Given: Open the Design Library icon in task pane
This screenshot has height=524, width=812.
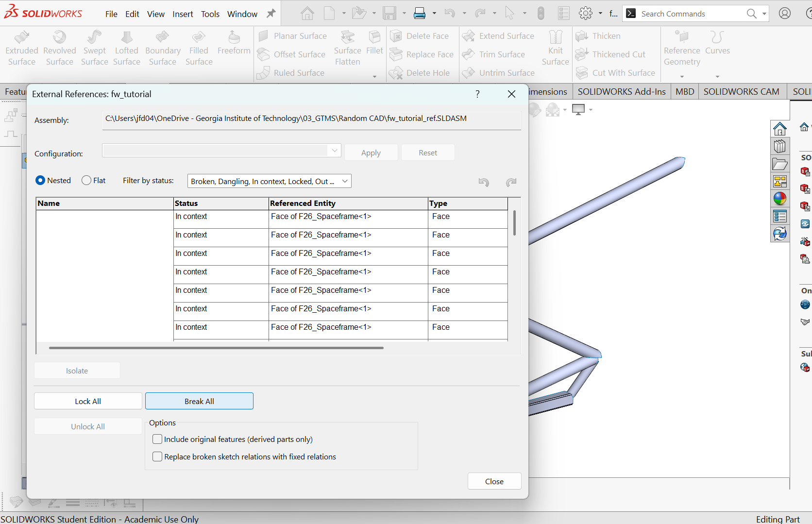Looking at the screenshot, I should (780, 146).
